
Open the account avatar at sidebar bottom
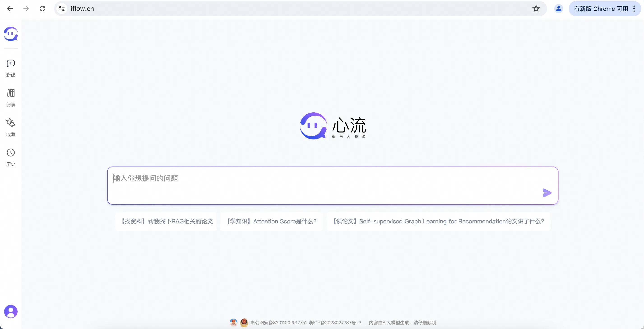[11, 311]
